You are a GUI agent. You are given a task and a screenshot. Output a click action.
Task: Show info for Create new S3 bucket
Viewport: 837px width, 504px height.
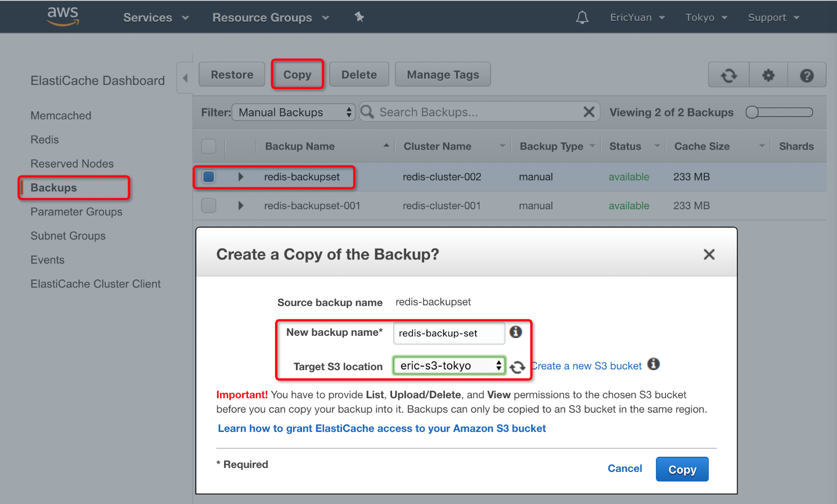click(653, 364)
